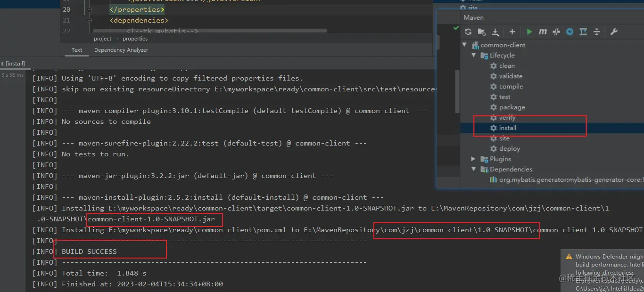This screenshot has width=644, height=292.
Task: Place cursor on <dependencies> tag
Action: pos(139,20)
